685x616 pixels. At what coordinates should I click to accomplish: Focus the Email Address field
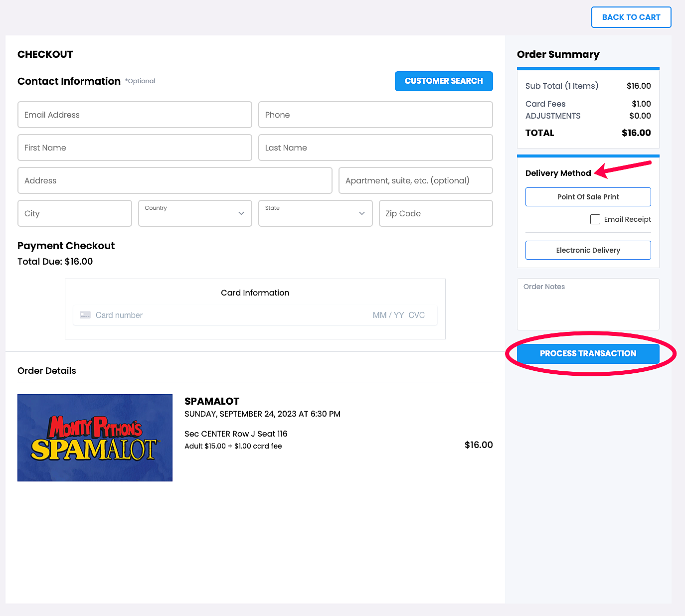tap(135, 115)
